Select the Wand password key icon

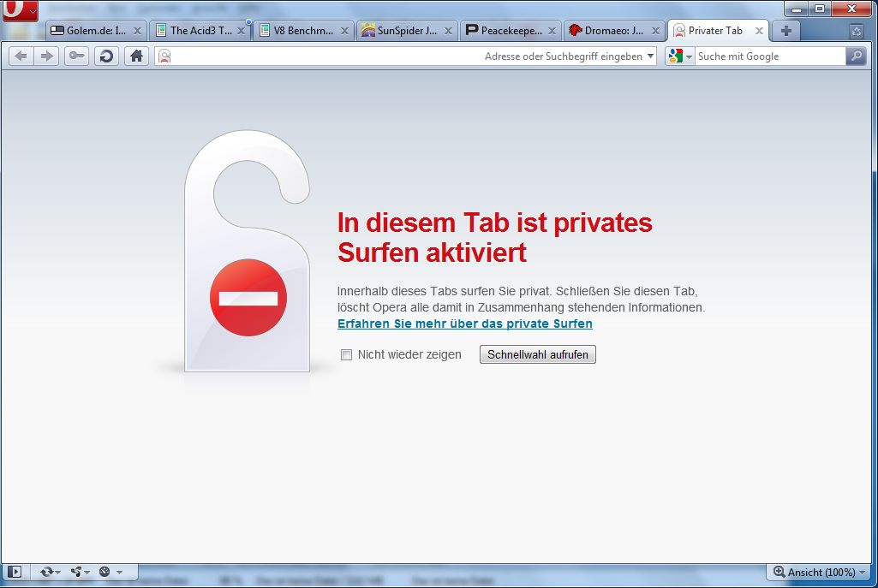click(76, 56)
